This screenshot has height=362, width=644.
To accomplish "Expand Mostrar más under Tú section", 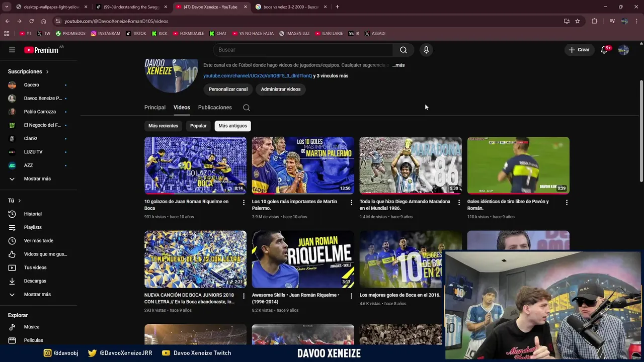I will click(x=38, y=294).
